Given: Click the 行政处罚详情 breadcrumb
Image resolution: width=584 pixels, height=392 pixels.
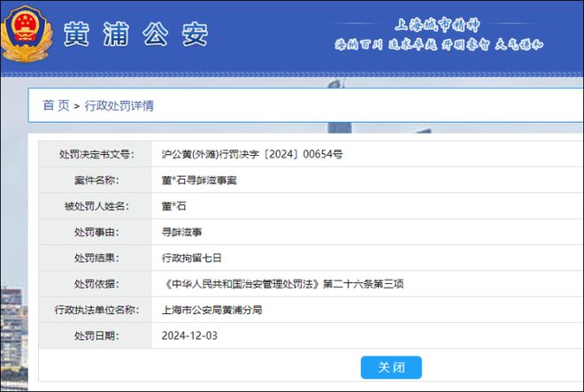Looking at the screenshot, I should click(x=119, y=105).
